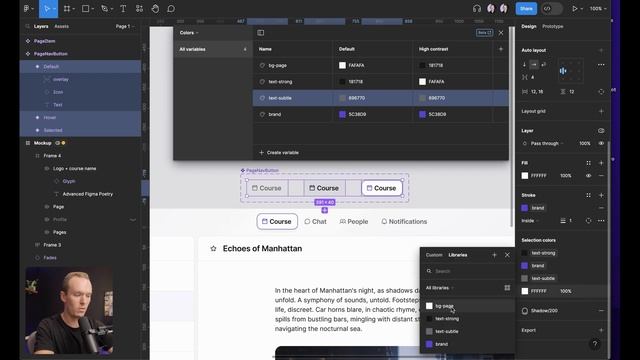Screen dimensions: 640x360
Task: Click brand High contrast color swatch
Action: [422, 114]
